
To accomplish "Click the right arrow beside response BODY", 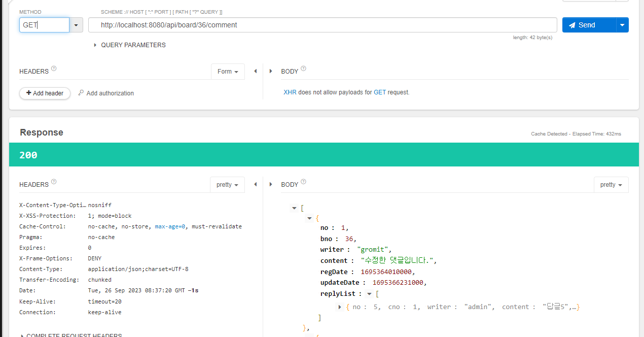I will pyautogui.click(x=271, y=185).
